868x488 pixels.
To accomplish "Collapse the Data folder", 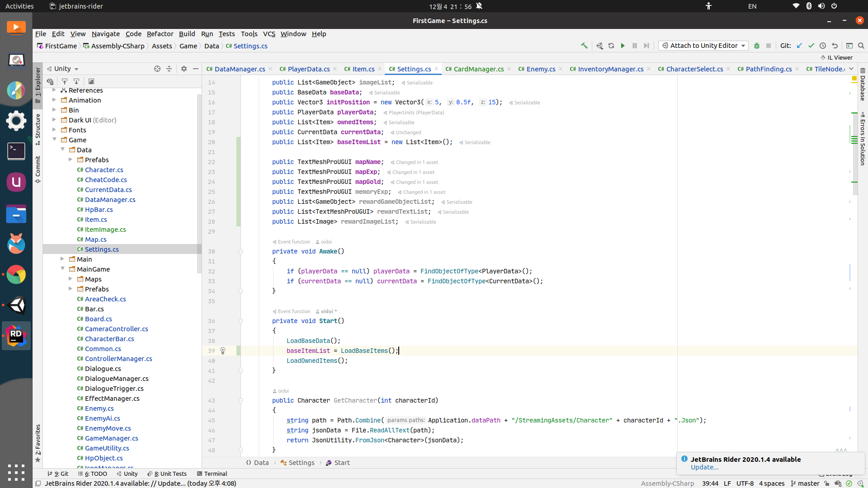I will (x=62, y=150).
